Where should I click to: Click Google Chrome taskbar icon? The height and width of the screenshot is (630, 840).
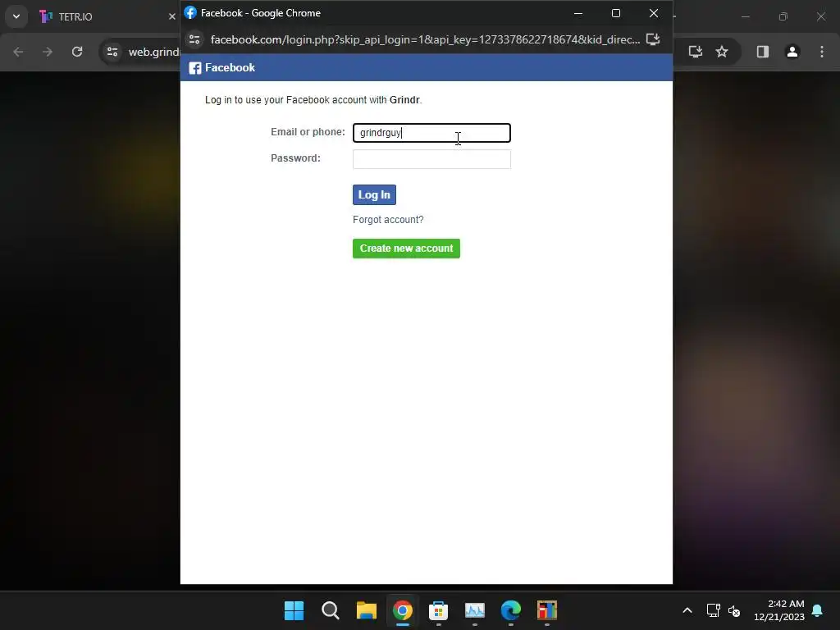coord(402,610)
